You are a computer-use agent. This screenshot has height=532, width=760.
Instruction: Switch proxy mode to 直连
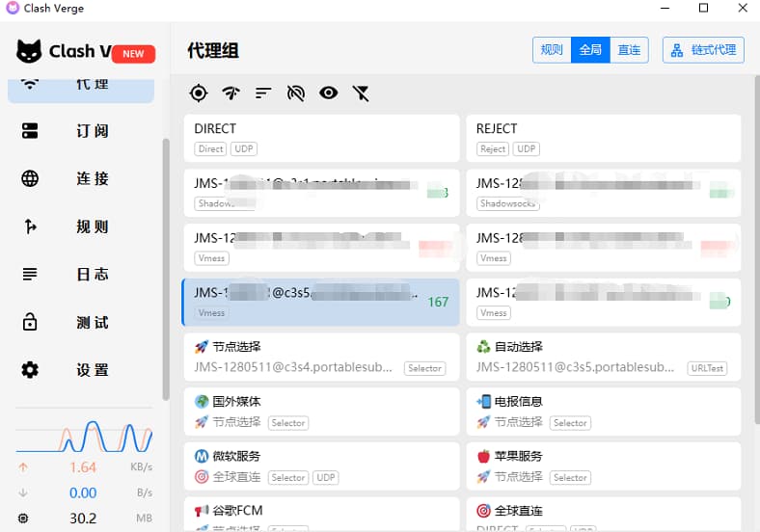point(629,50)
